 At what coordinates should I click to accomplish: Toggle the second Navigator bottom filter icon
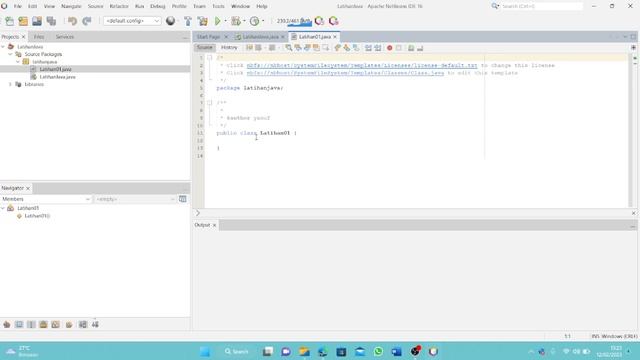pyautogui.click(x=19, y=324)
